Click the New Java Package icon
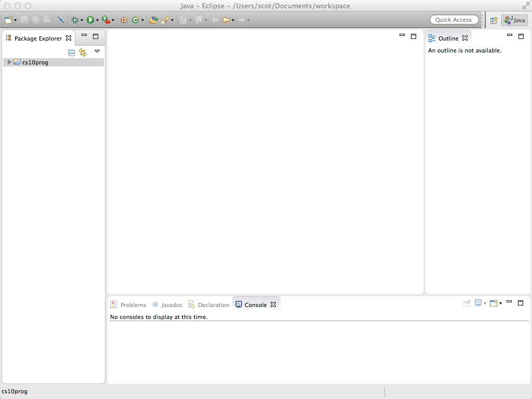The image size is (532, 399). [x=124, y=20]
